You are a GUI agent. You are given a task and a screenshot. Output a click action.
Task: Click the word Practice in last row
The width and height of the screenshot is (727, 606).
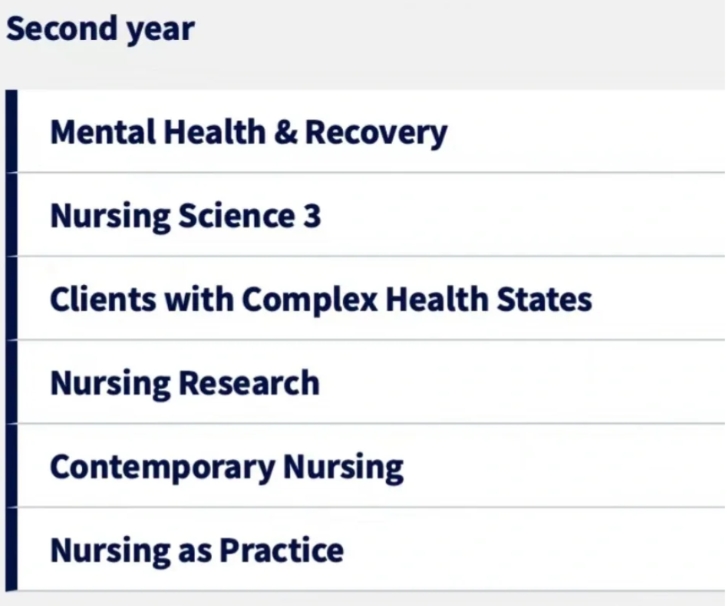[281, 550]
